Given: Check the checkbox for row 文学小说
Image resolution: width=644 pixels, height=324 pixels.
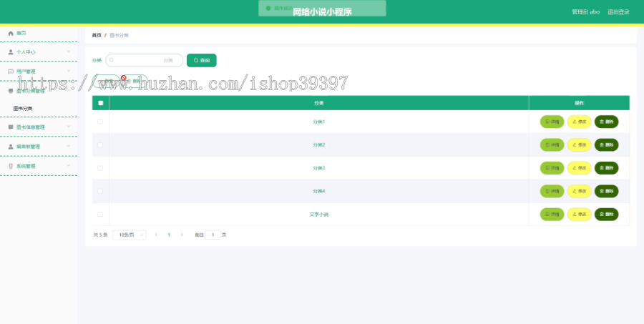Looking at the screenshot, I should [99, 215].
